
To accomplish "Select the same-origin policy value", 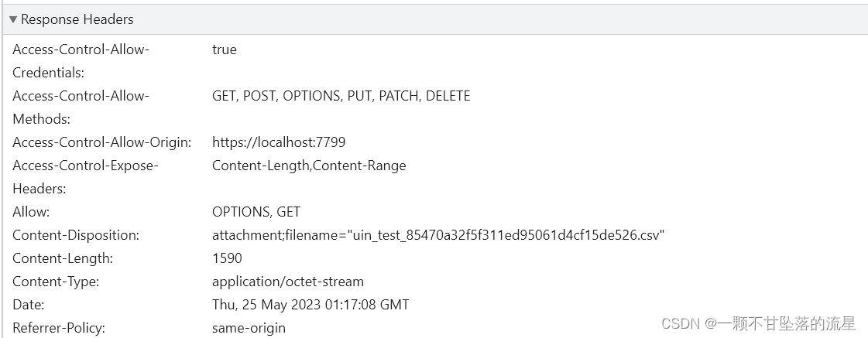I will click(249, 328).
